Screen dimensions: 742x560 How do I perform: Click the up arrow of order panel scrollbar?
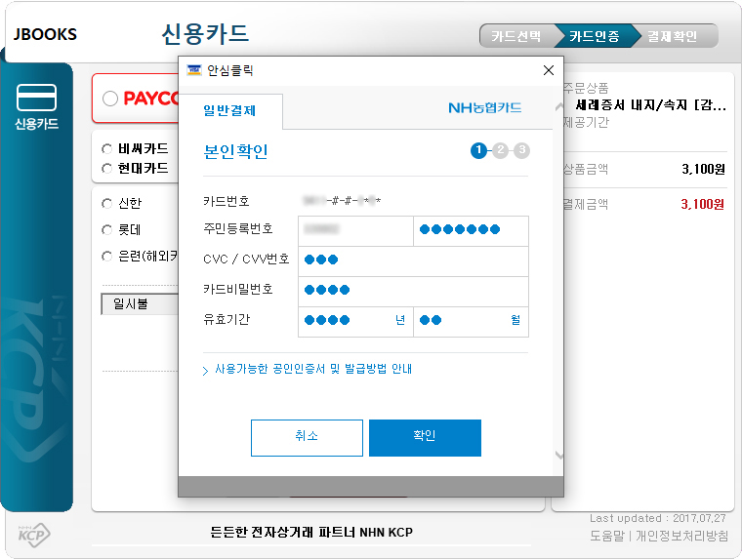click(x=559, y=107)
